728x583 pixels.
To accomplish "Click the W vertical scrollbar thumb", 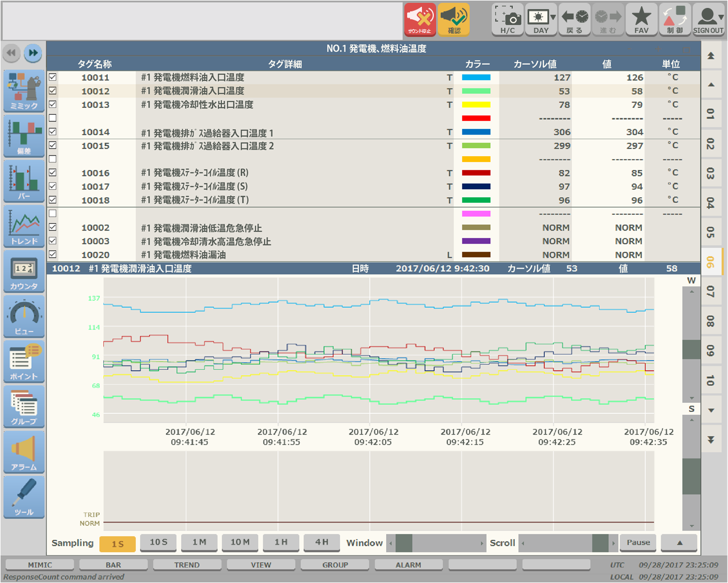I will click(692, 349).
